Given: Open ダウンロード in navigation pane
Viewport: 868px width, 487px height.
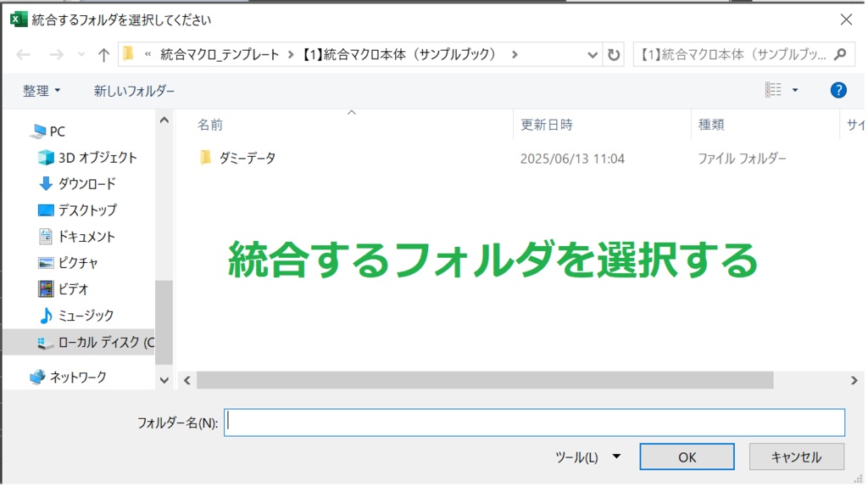Looking at the screenshot, I should pos(77,183).
